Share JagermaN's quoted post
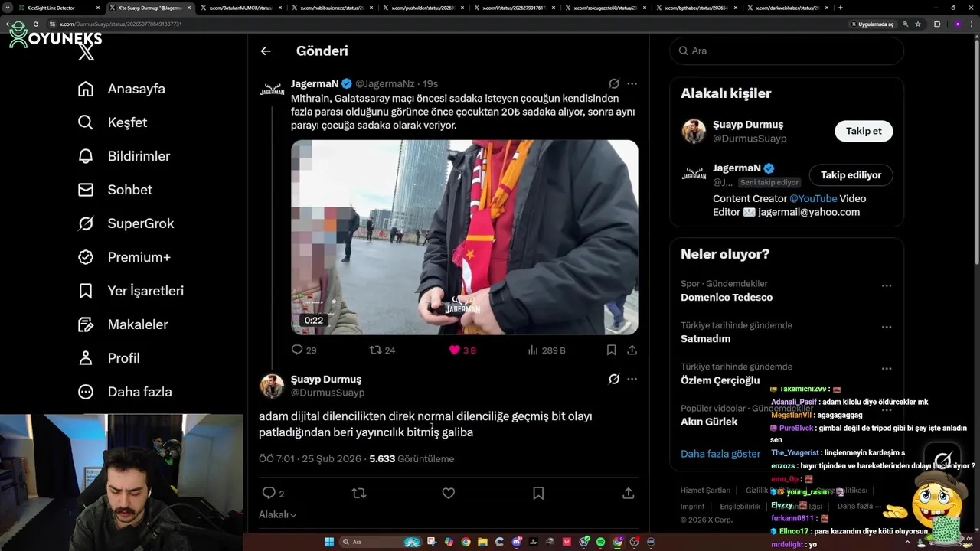 632,350
